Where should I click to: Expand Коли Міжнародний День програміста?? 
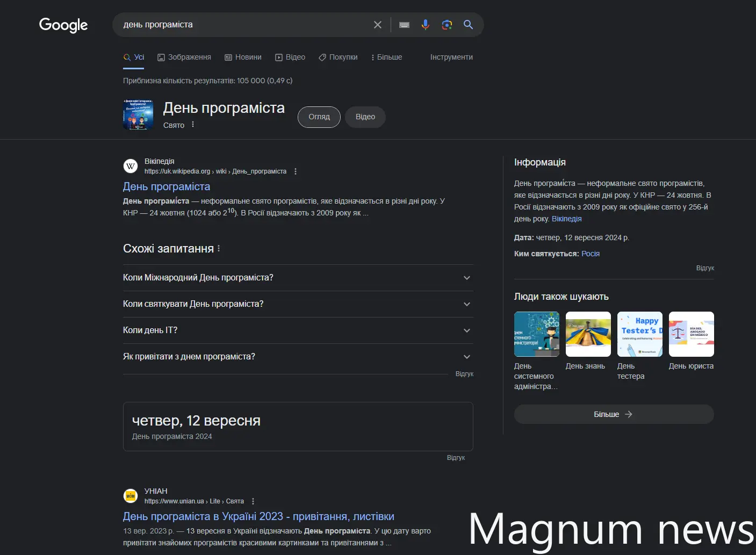(x=298, y=278)
